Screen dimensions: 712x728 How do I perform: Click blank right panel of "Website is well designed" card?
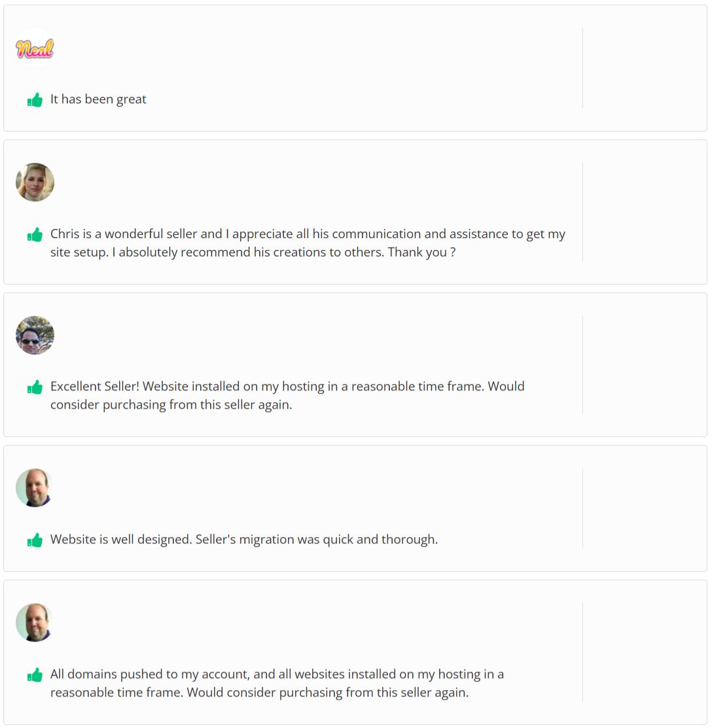click(x=644, y=508)
